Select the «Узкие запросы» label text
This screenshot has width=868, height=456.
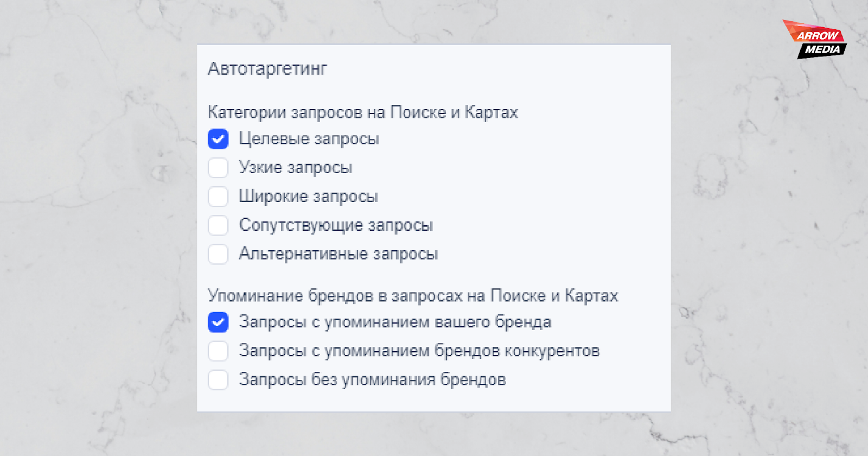point(295,168)
